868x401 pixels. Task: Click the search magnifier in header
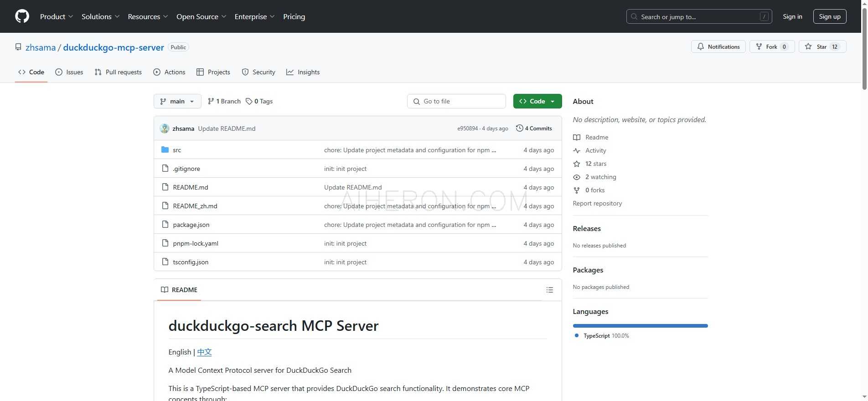pyautogui.click(x=634, y=16)
